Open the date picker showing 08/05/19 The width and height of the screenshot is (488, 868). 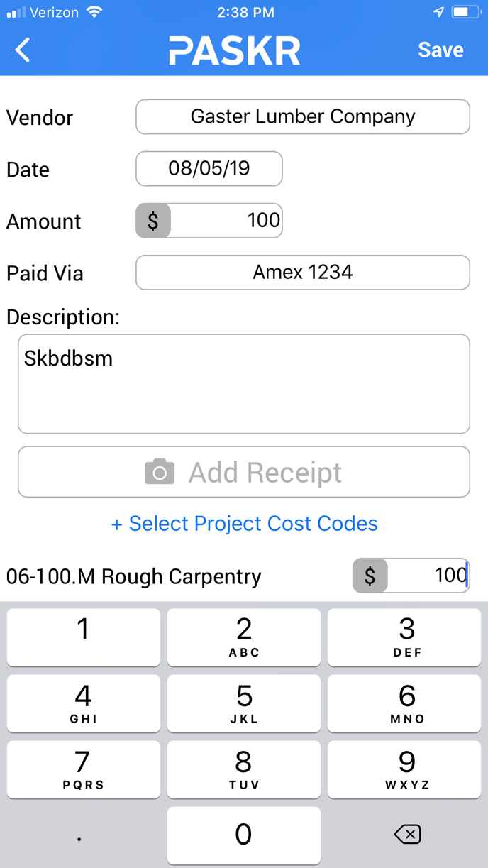(209, 169)
